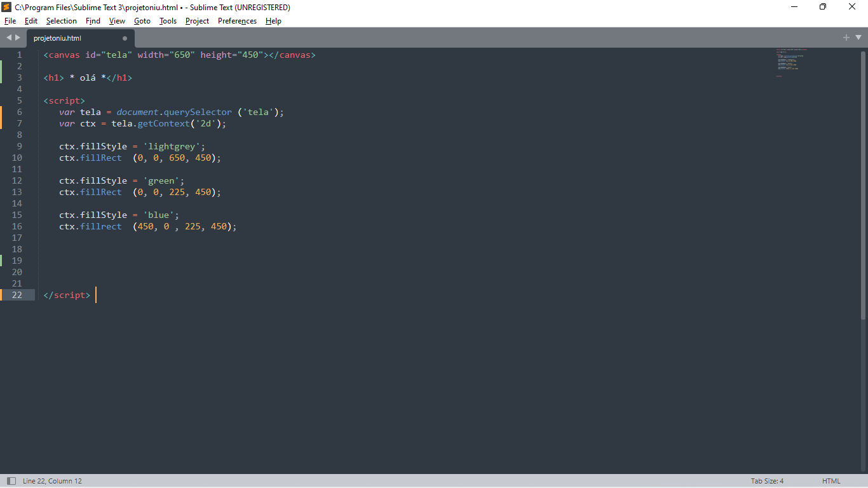The width and height of the screenshot is (868, 488).
Task: Go to next tab with right arrow
Action: [x=18, y=38]
